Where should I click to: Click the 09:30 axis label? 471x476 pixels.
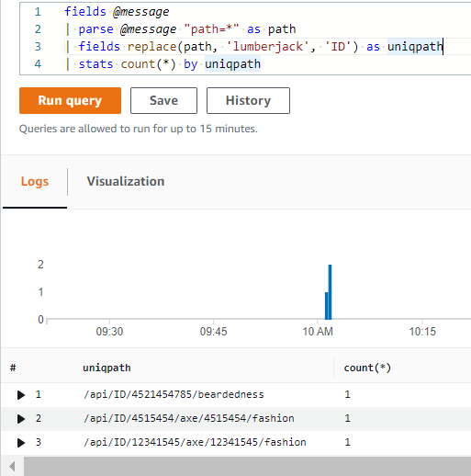pyautogui.click(x=109, y=332)
